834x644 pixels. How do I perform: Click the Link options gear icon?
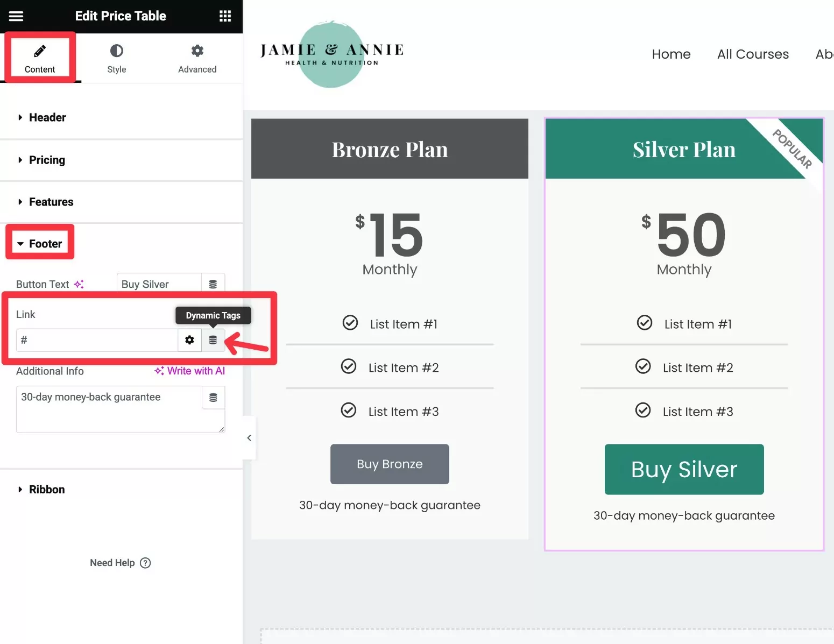(x=189, y=340)
